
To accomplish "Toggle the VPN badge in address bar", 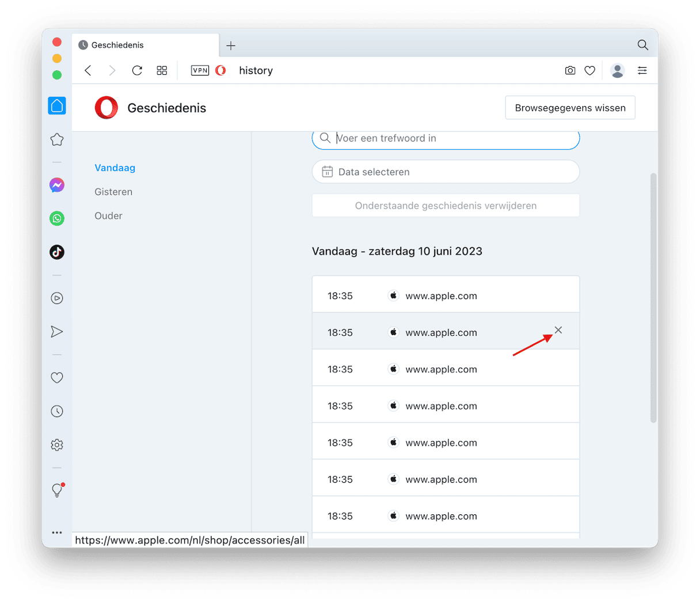I will tap(200, 70).
